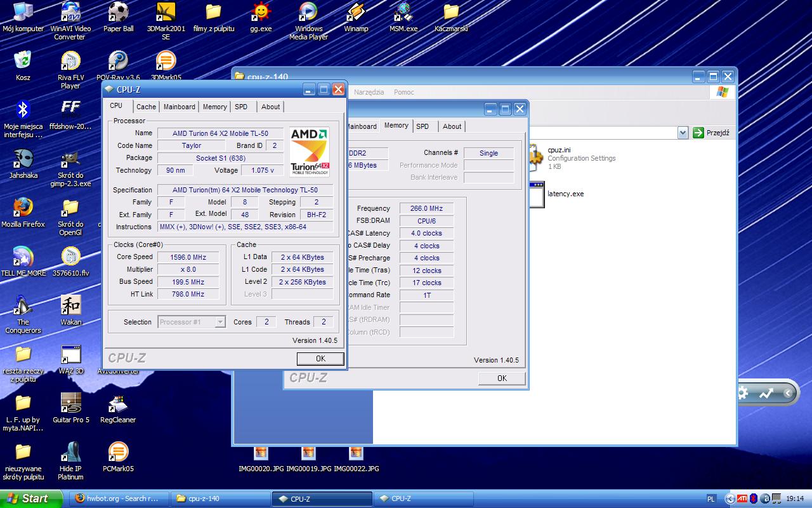Launch Hide IP Platinum icon

click(70, 461)
